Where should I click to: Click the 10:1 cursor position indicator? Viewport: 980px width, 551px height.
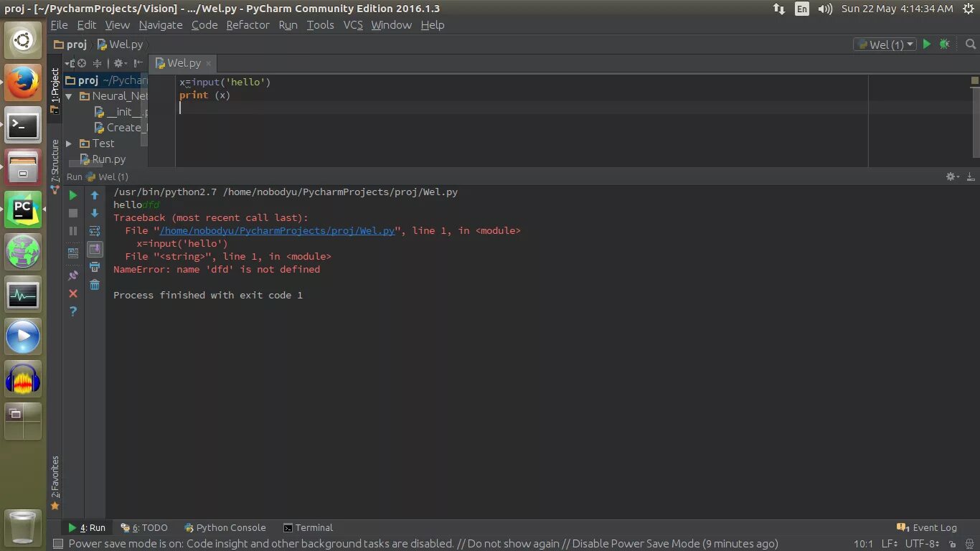point(864,544)
